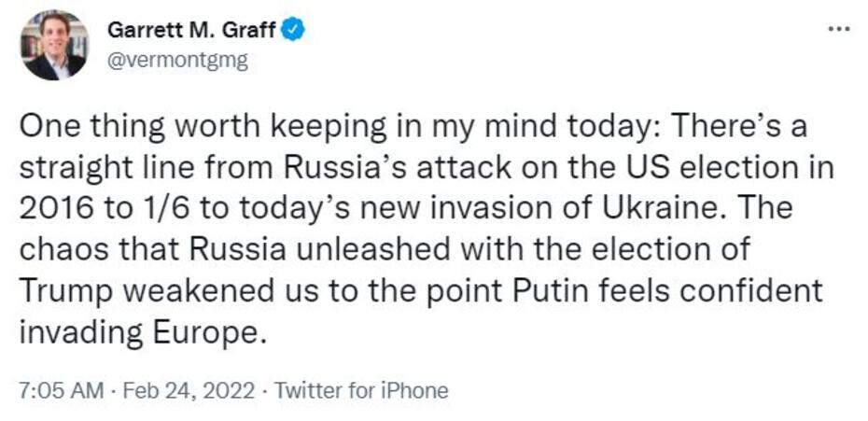Screen dimensions: 868x421
Task: Open Garrett M. Graff's profile photo
Action: pyautogui.click(x=55, y=45)
